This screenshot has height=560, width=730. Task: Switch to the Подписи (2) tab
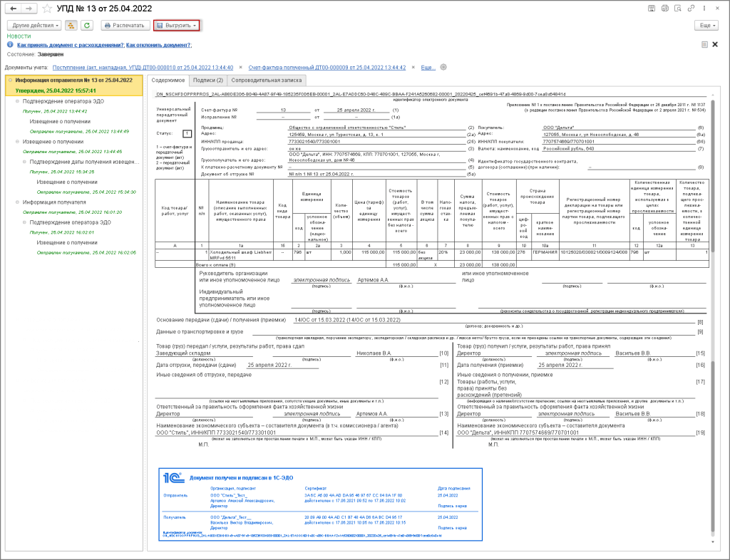pyautogui.click(x=207, y=81)
